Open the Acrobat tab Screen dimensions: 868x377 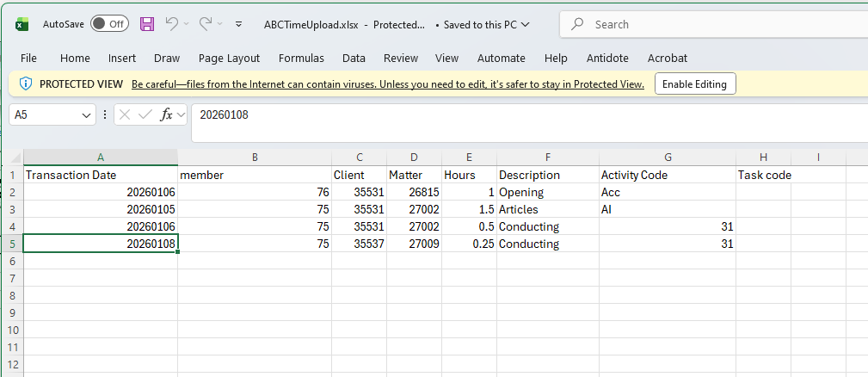tap(667, 59)
